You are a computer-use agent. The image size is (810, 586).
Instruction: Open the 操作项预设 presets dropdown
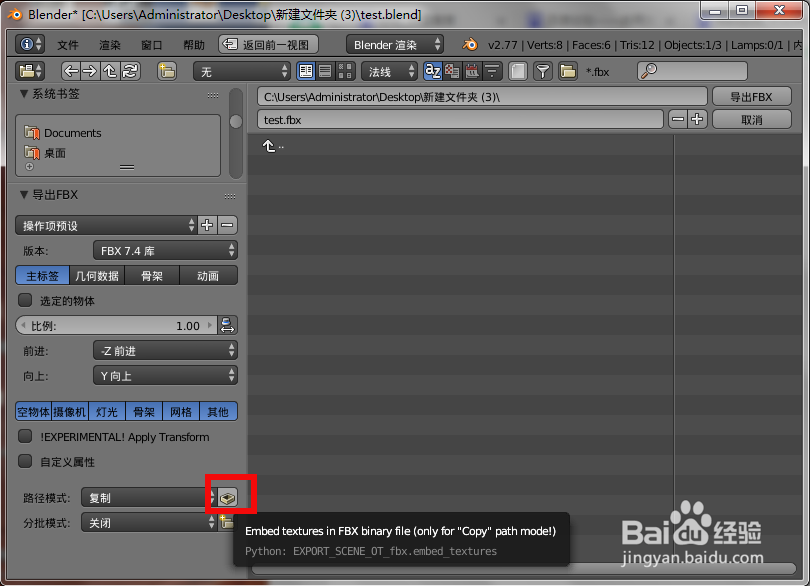click(x=106, y=225)
